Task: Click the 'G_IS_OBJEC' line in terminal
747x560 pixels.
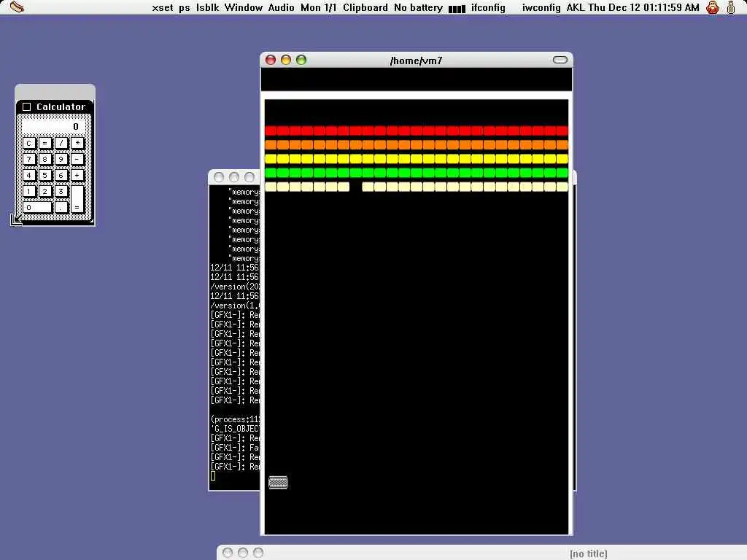Action: tap(236, 429)
